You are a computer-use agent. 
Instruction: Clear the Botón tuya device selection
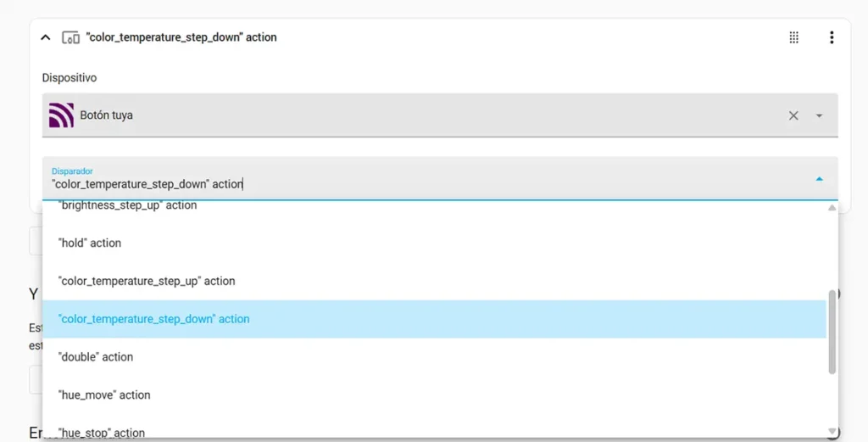pos(793,115)
